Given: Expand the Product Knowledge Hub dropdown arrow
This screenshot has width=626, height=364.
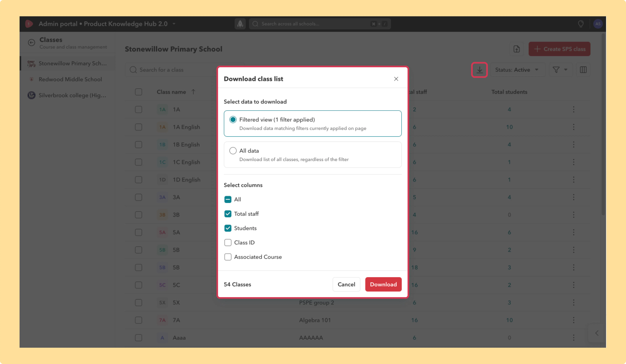Looking at the screenshot, I should coord(174,24).
